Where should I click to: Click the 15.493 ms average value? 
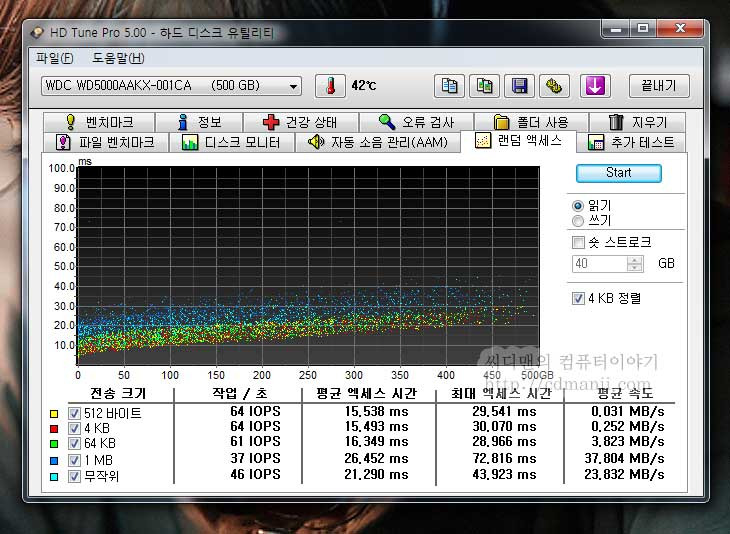tap(376, 426)
